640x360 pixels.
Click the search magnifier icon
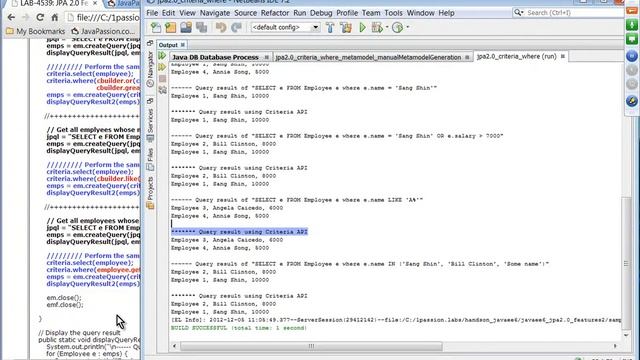(x=518, y=13)
